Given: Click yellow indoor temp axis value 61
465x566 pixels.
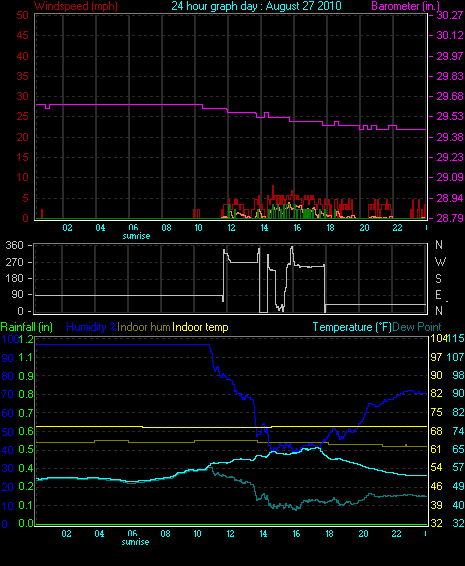Looking at the screenshot, I should [x=436, y=449].
